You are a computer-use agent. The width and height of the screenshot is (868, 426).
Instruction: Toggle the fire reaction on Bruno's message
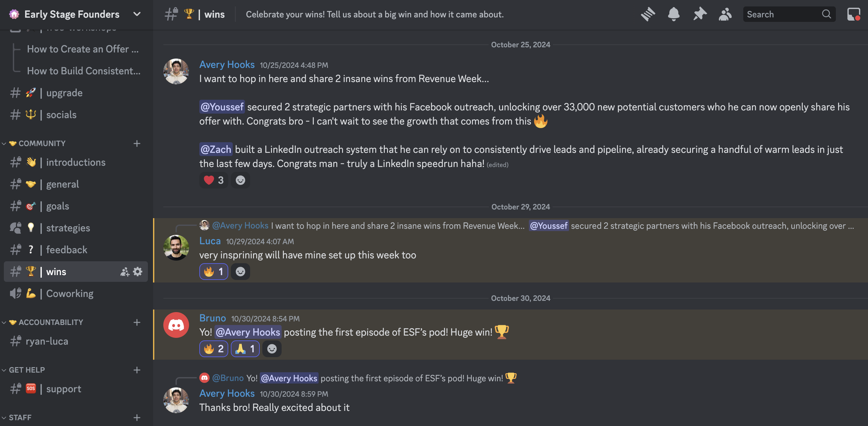tap(214, 349)
